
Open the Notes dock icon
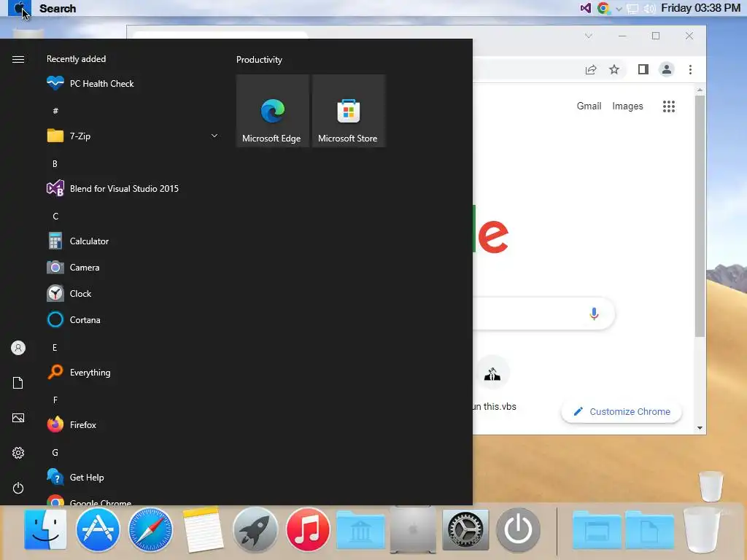point(203,529)
